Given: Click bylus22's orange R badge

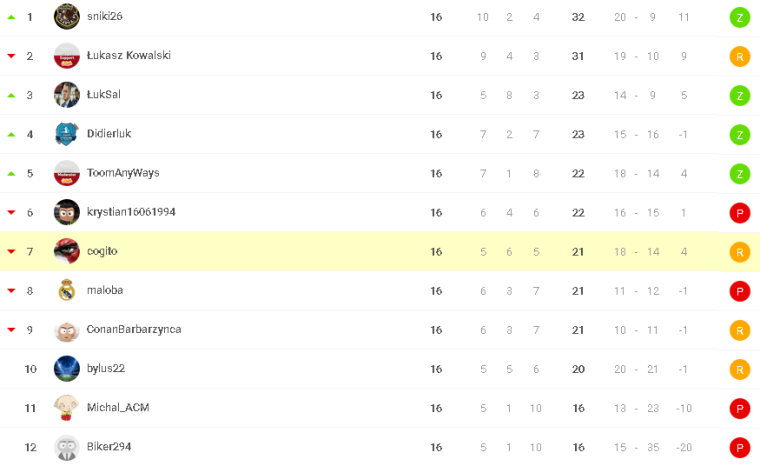Looking at the screenshot, I should [x=740, y=370].
